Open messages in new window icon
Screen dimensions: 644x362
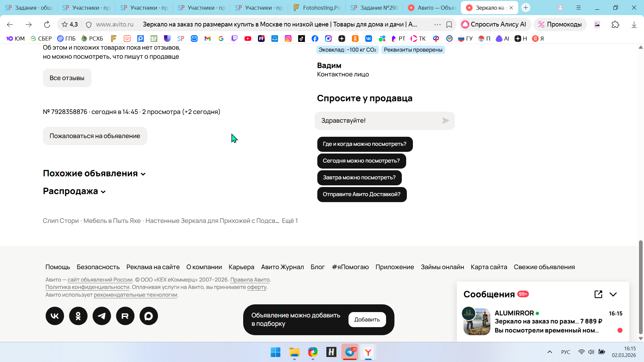tap(598, 294)
